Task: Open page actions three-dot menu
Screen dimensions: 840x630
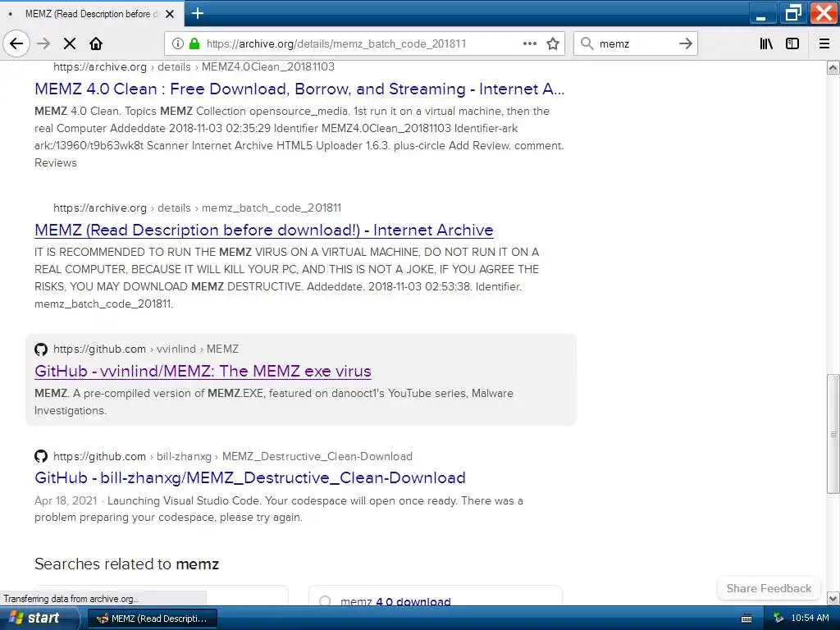Action: [529, 43]
